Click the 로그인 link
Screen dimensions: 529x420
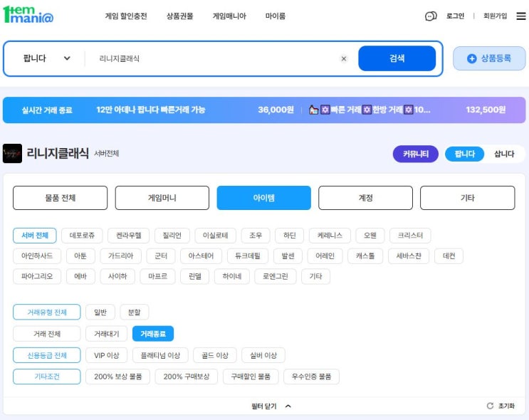tap(455, 16)
